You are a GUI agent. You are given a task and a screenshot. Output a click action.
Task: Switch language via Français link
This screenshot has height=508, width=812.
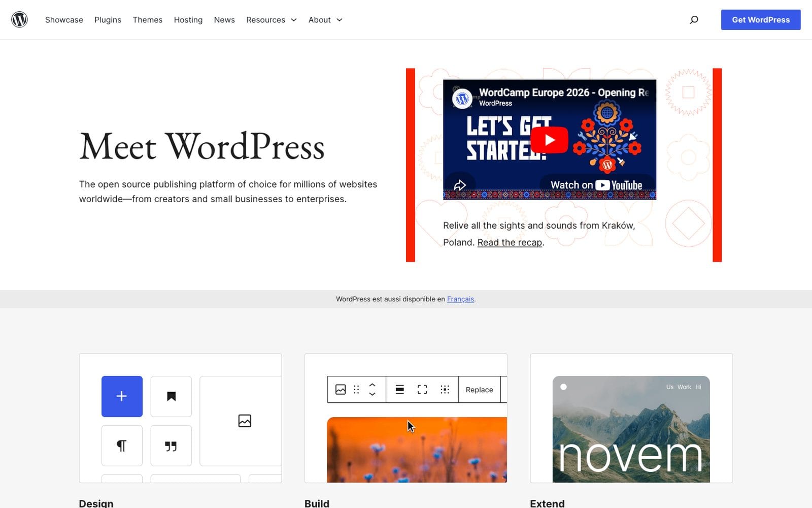tap(460, 299)
